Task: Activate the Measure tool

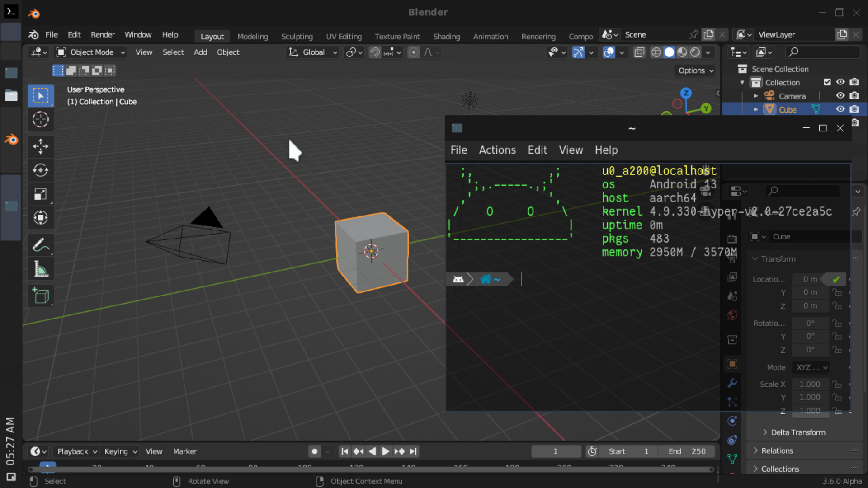Action: pyautogui.click(x=41, y=268)
